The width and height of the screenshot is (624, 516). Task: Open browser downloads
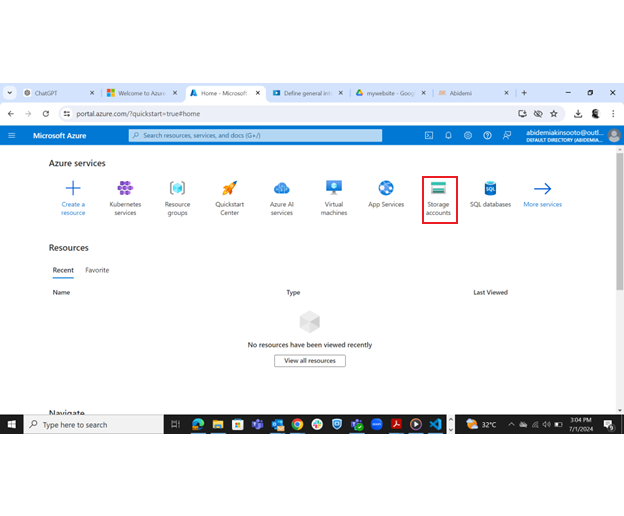point(578,114)
